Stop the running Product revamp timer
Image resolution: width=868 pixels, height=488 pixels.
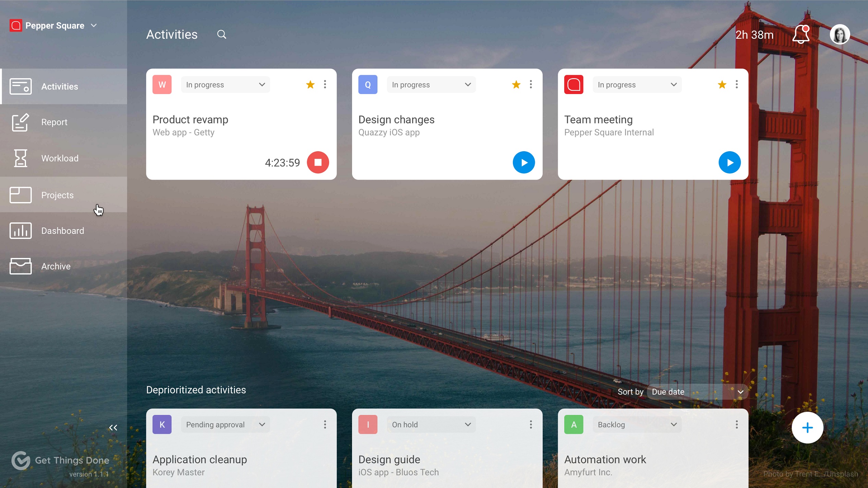[x=317, y=162]
